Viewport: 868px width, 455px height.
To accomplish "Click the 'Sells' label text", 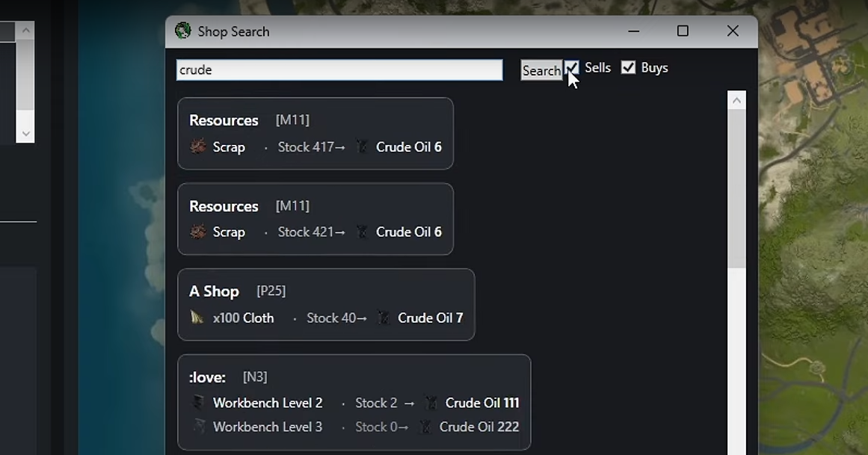I will tap(598, 67).
